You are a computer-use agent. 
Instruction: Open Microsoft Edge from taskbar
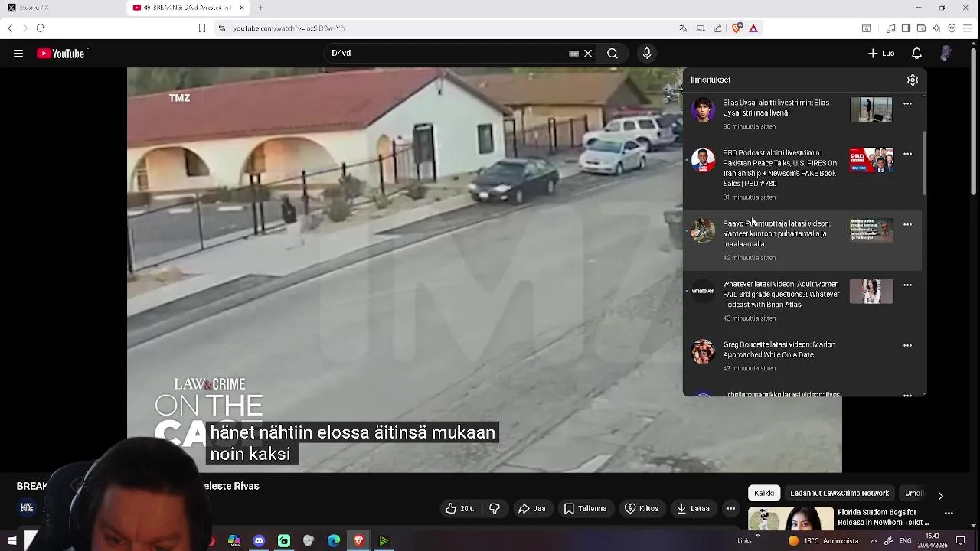[334, 541]
